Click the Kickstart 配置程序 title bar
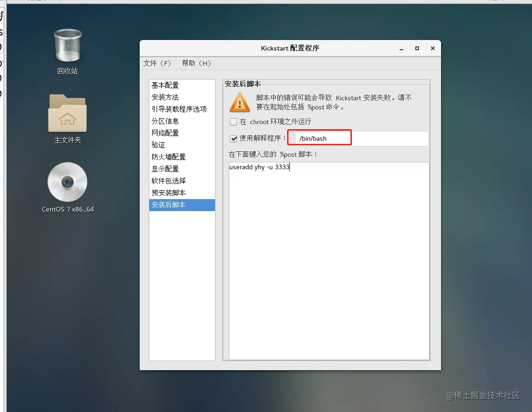Image resolution: width=532 pixels, height=412 pixels. [x=290, y=48]
